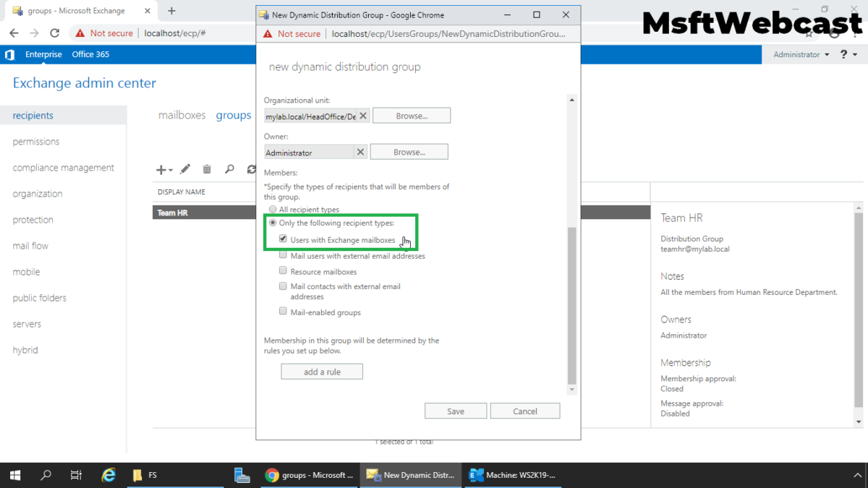This screenshot has width=868, height=488.
Task: Switch to the Office 365 tab
Action: pos(90,54)
